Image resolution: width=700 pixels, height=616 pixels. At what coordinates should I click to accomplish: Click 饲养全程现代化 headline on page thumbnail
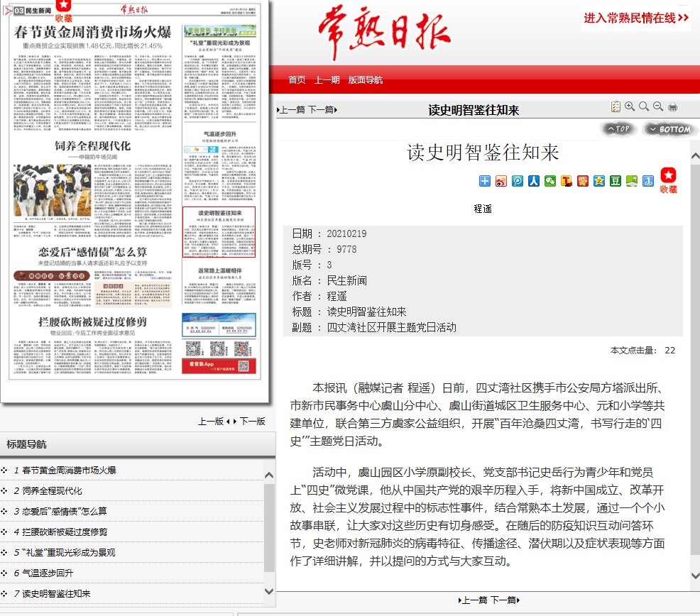(x=92, y=146)
